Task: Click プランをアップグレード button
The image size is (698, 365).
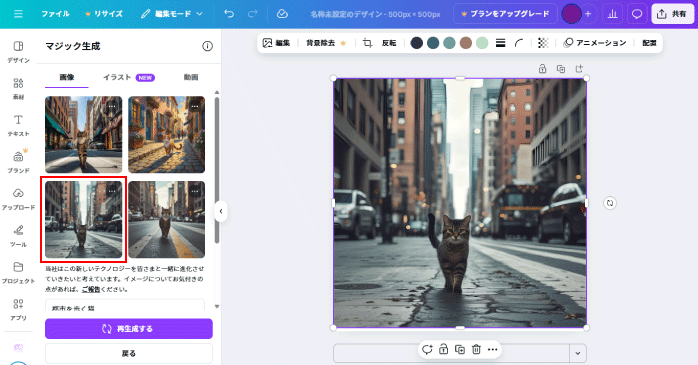Action: (x=505, y=14)
